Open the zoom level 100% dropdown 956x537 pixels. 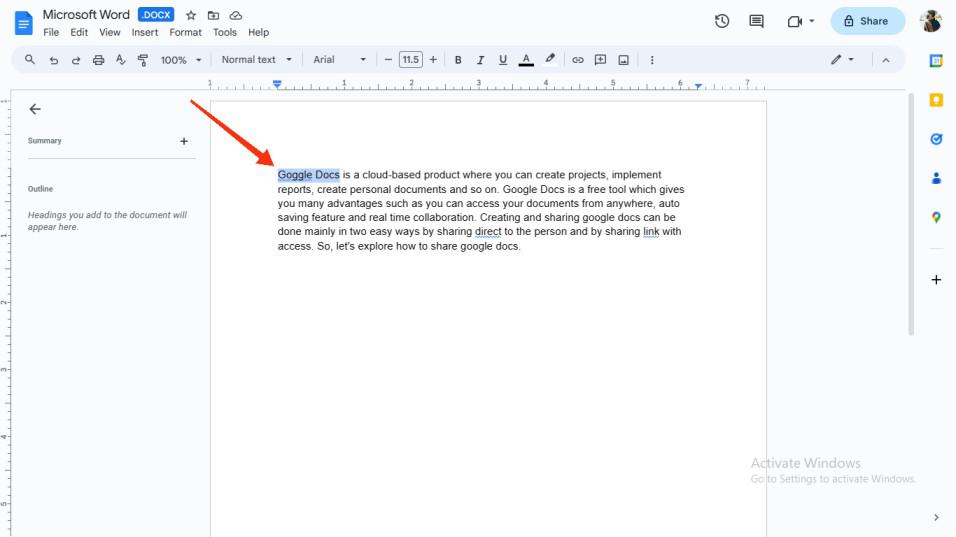[180, 60]
